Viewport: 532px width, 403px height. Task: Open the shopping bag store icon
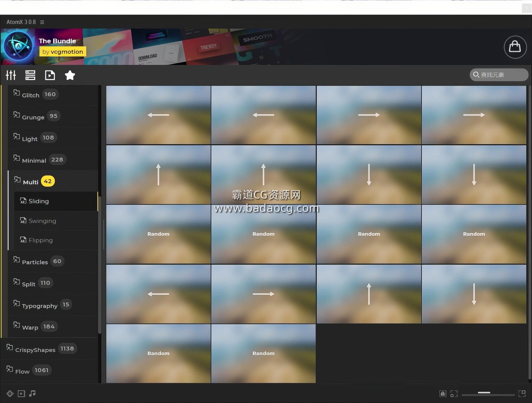pos(515,47)
